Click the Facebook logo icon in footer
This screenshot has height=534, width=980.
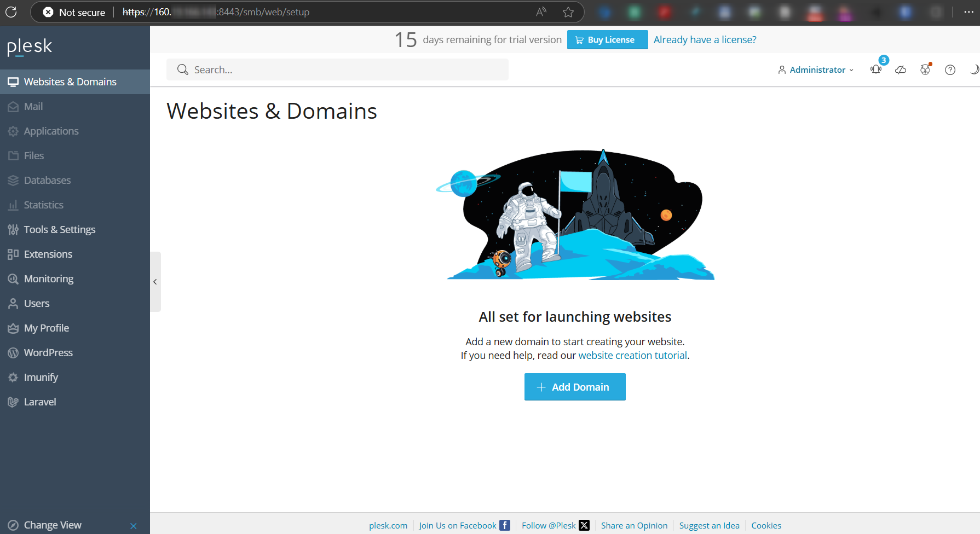(505, 525)
